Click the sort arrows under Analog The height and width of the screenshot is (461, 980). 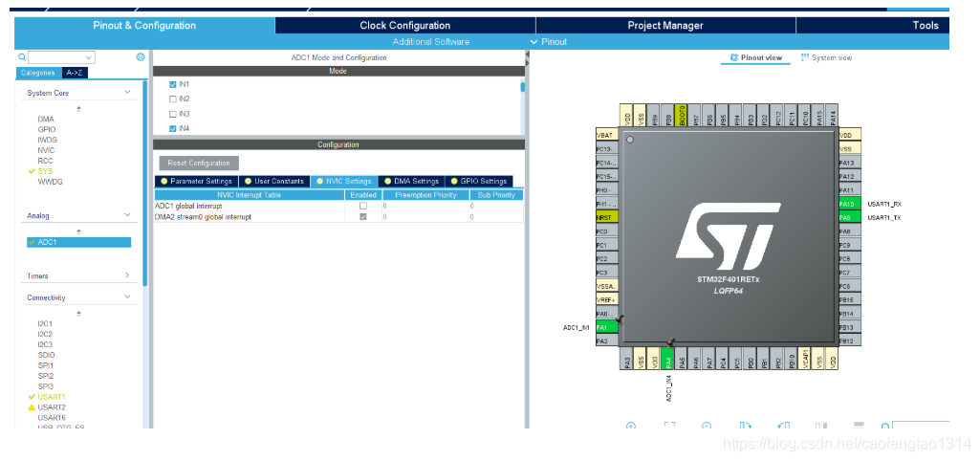click(x=78, y=231)
